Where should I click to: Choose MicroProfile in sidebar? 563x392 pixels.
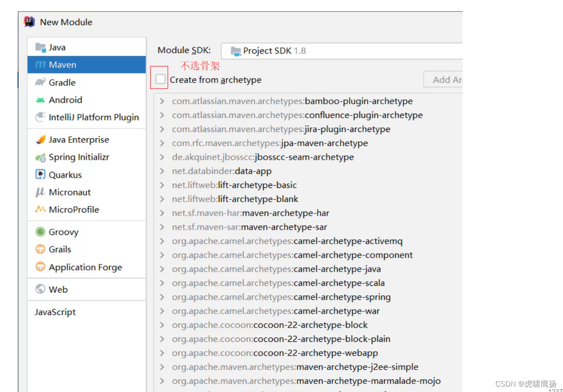pyautogui.click(x=87, y=209)
